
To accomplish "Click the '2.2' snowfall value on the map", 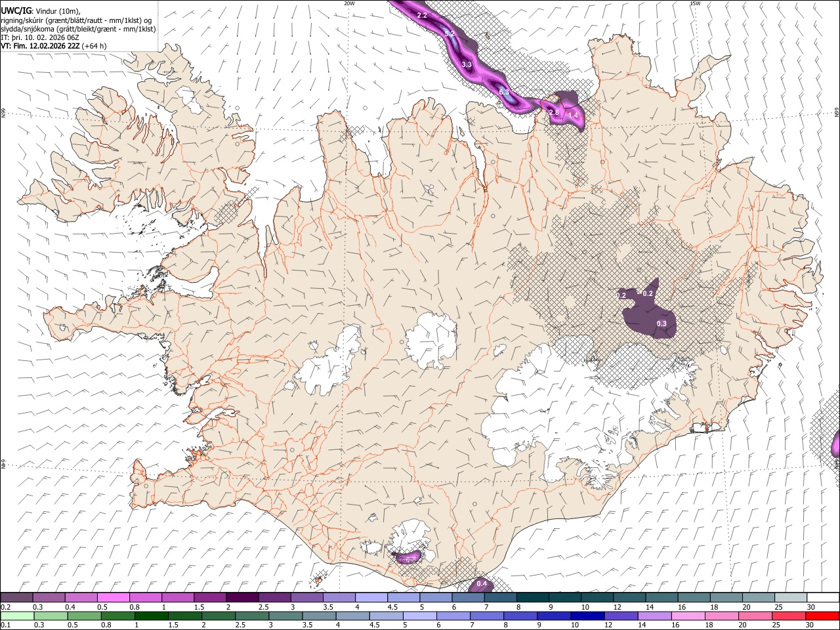I will (422, 15).
